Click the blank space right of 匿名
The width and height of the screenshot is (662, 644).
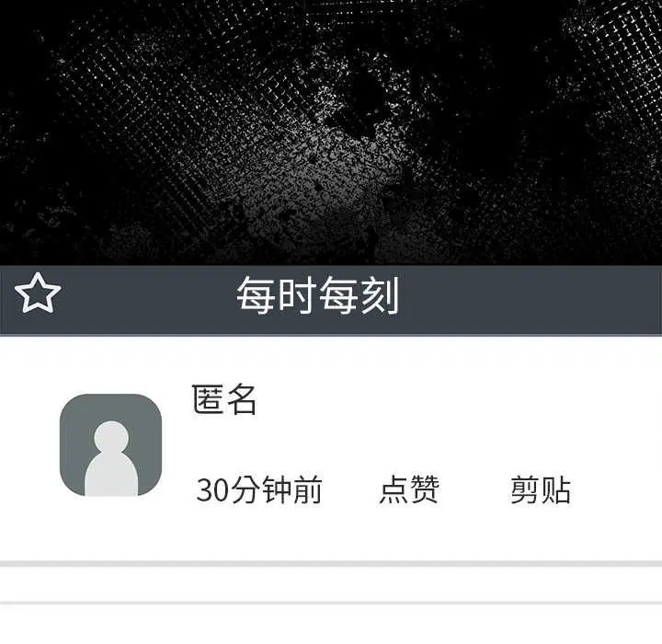[x=458, y=399]
